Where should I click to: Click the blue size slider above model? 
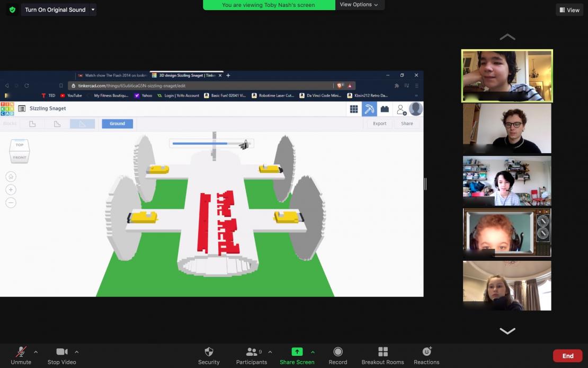coord(207,143)
